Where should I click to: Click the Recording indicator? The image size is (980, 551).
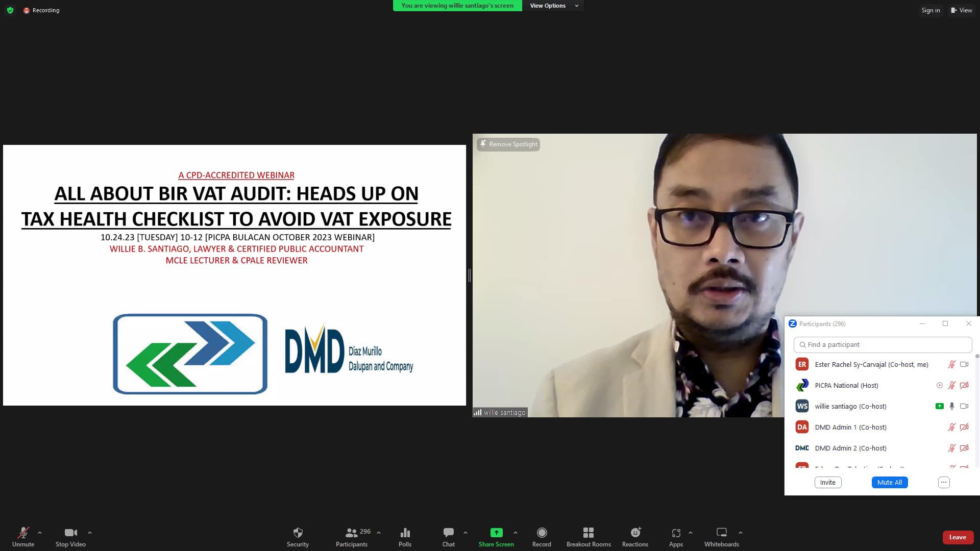(41, 10)
